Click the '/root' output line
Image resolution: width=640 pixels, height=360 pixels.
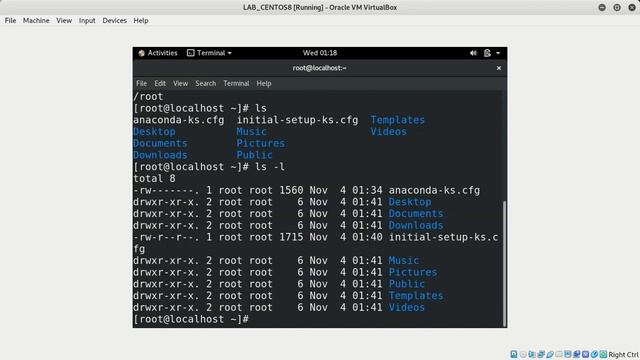click(148, 96)
